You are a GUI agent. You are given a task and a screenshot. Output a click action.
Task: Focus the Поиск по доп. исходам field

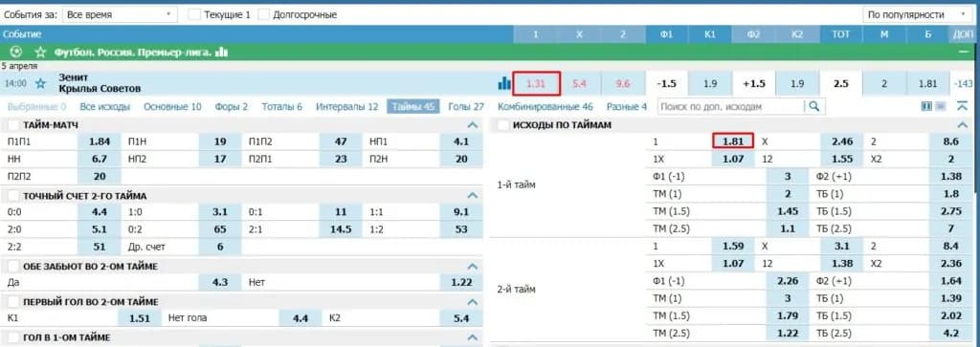coord(730,107)
